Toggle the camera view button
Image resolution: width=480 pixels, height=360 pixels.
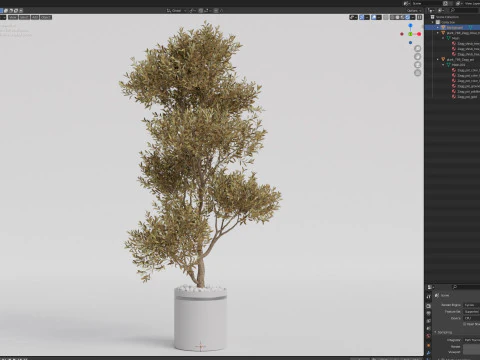pos(417,65)
